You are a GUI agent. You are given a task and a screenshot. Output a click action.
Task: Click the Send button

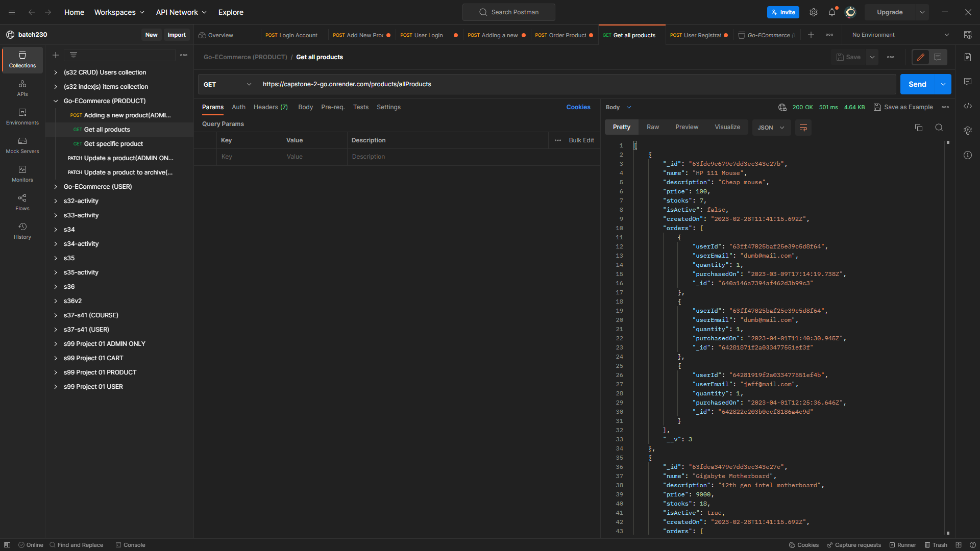pyautogui.click(x=917, y=84)
